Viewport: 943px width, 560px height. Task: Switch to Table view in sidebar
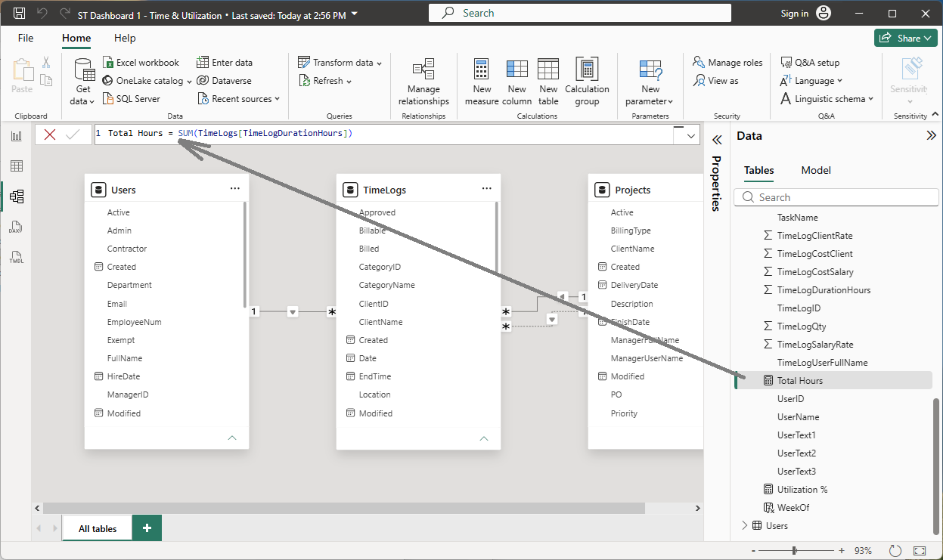[x=17, y=166]
